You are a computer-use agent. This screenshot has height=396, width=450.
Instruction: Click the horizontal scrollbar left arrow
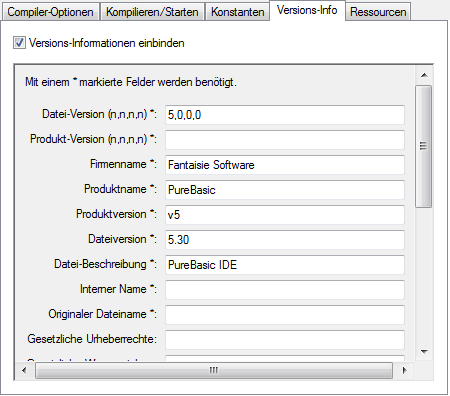24,370
